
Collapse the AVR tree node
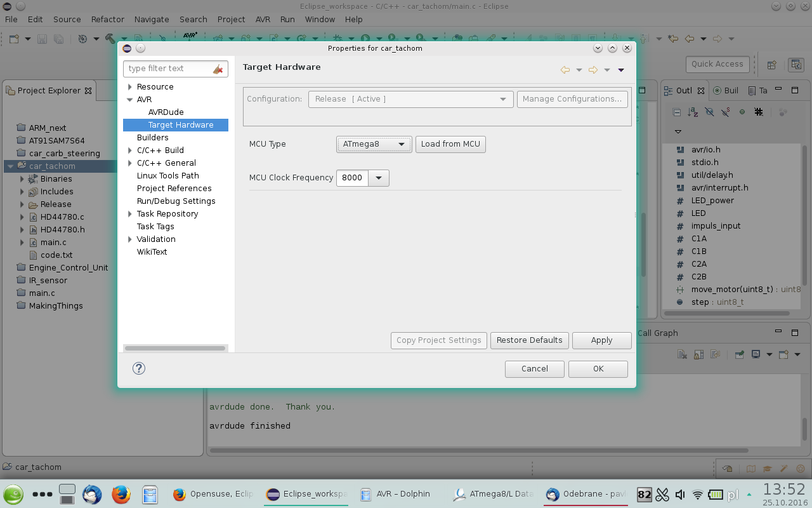click(130, 100)
